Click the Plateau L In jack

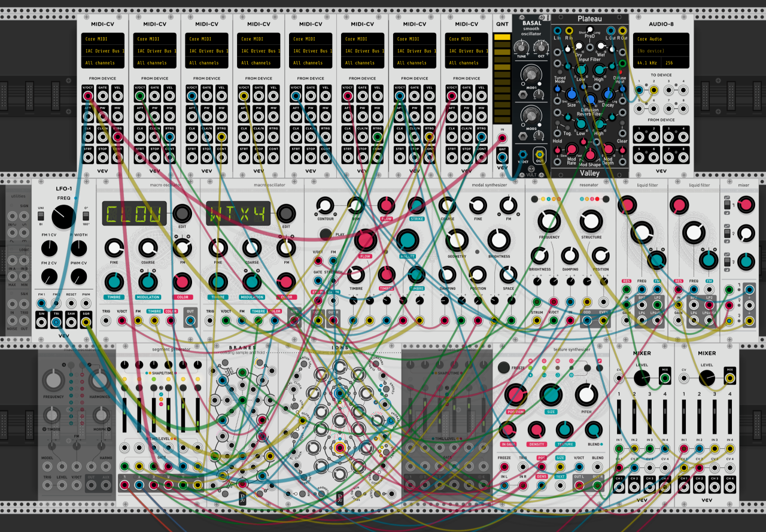click(x=558, y=31)
